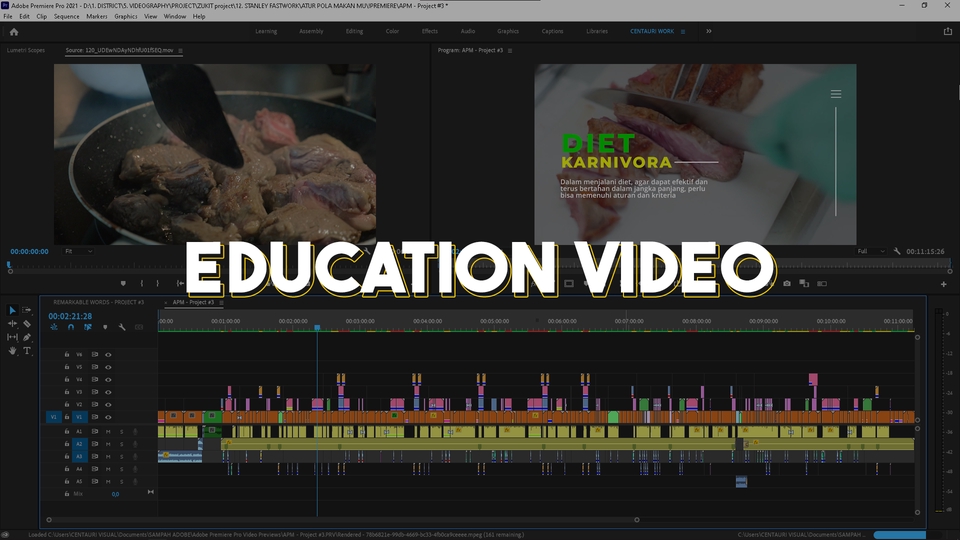Click the Mix volume value 0,0
Image resolution: width=960 pixels, height=540 pixels.
(115, 494)
